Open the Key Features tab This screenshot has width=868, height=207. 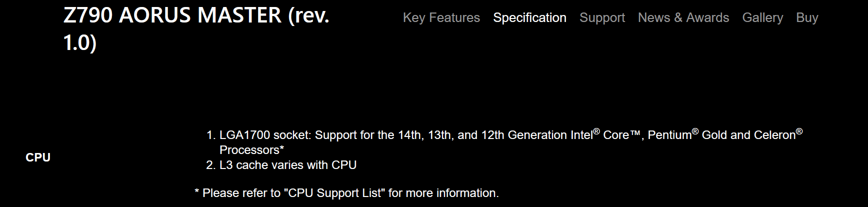click(x=441, y=18)
